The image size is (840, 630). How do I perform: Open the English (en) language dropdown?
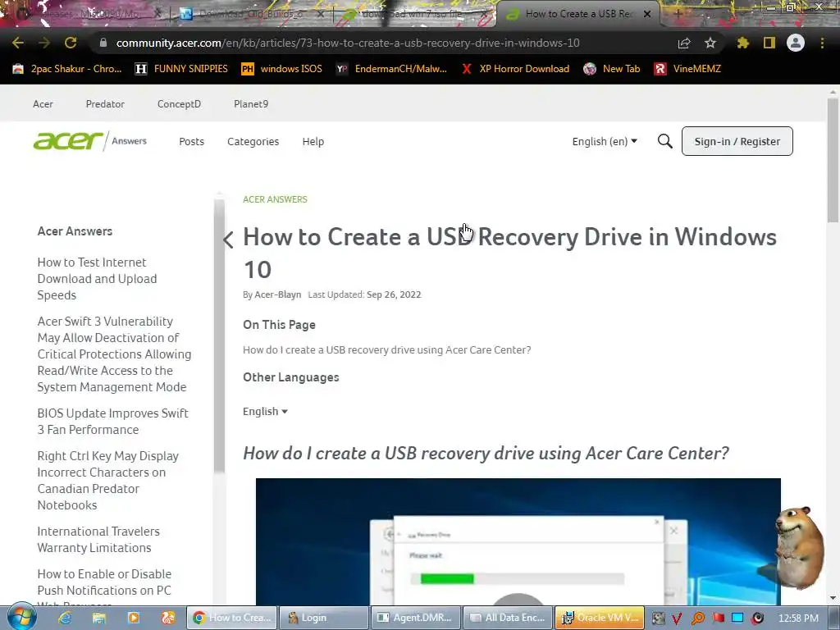(x=605, y=141)
